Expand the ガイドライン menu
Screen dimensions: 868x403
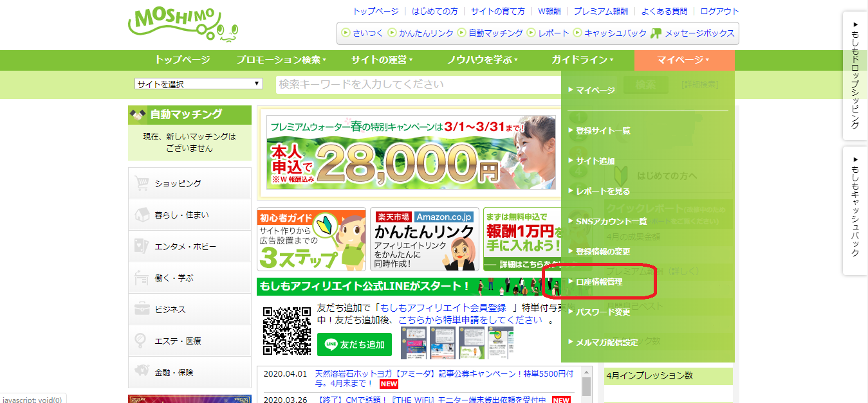pos(582,60)
